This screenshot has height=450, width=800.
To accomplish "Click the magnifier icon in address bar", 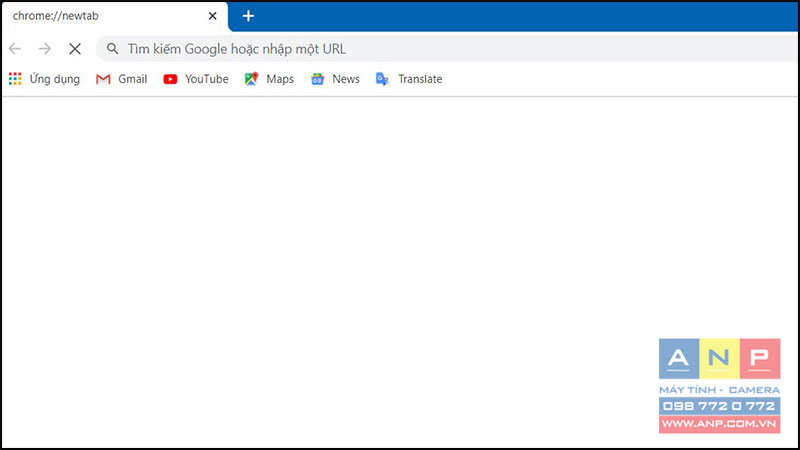I will (112, 48).
